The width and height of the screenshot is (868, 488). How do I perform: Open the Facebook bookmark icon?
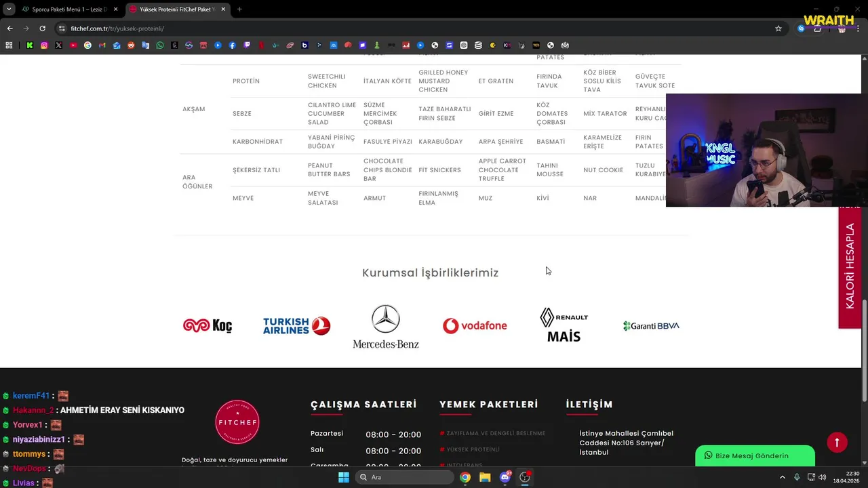[x=233, y=45]
